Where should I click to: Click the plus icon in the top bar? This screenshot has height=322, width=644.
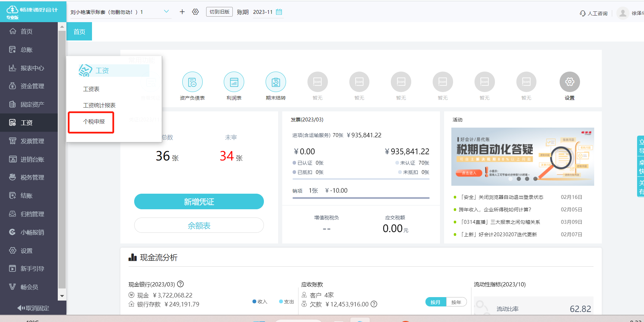point(182,11)
